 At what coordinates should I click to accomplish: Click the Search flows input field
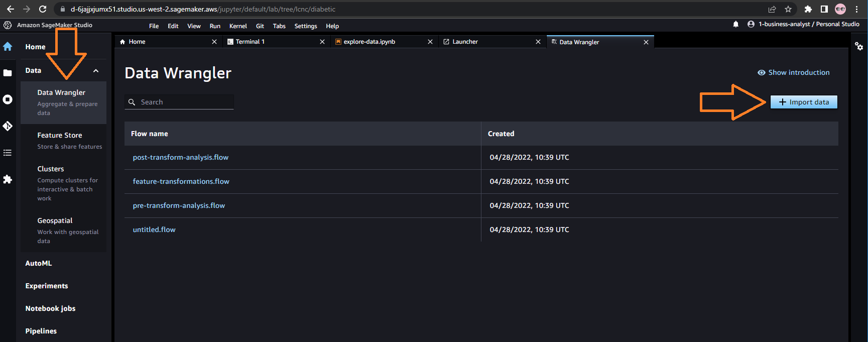coord(179,102)
